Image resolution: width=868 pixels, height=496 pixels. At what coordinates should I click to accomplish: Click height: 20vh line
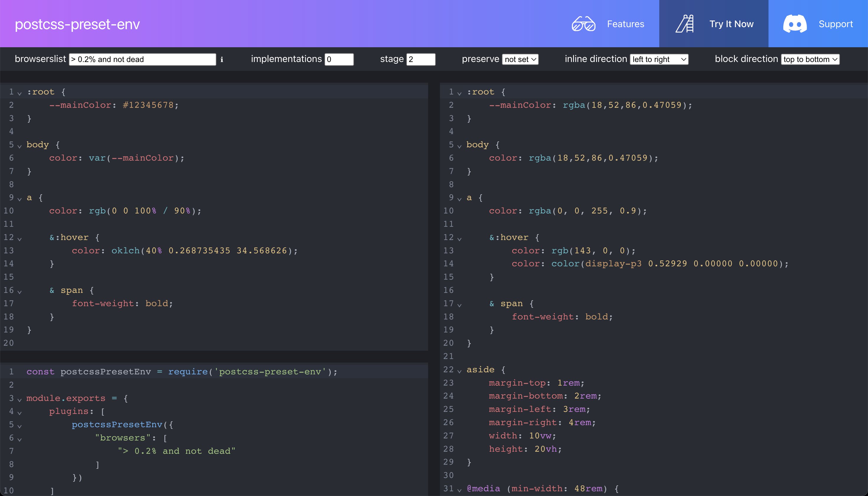pos(525,449)
